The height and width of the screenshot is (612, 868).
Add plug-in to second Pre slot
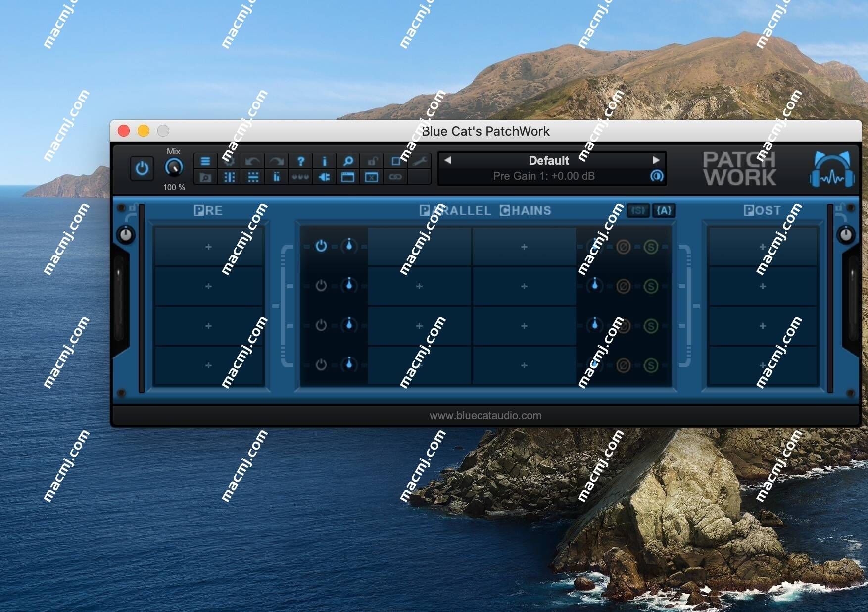click(x=208, y=286)
